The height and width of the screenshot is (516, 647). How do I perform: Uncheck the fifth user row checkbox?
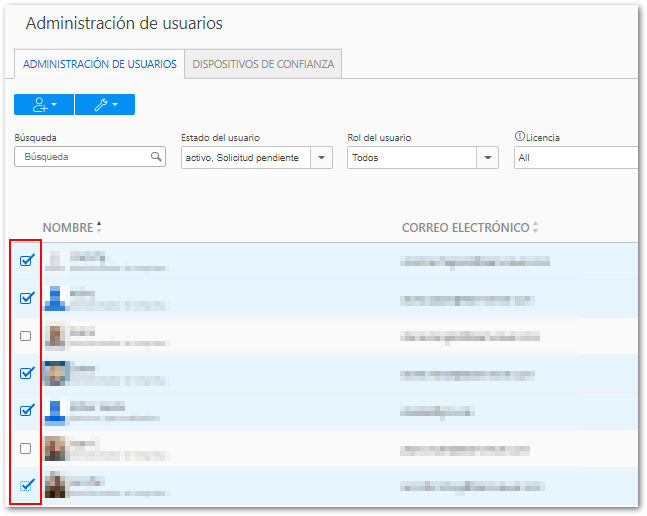26,410
